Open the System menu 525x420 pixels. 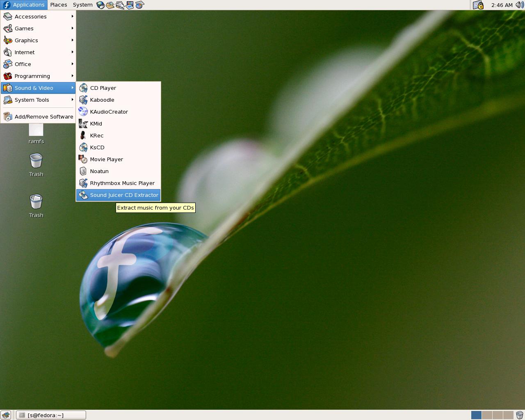coord(83,5)
